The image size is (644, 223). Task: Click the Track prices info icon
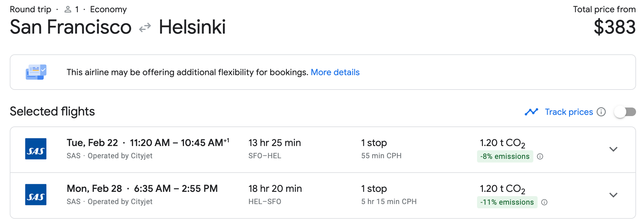(x=601, y=112)
